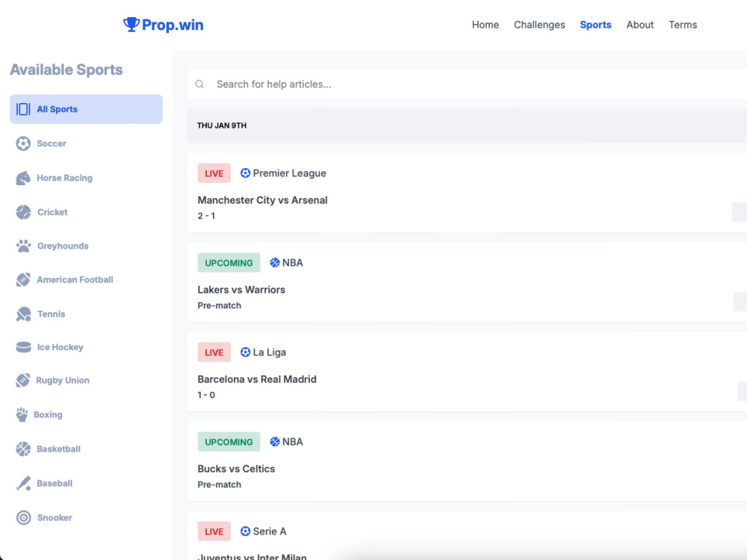
Task: Click the Prop.win trophy logo icon
Action: click(x=131, y=25)
